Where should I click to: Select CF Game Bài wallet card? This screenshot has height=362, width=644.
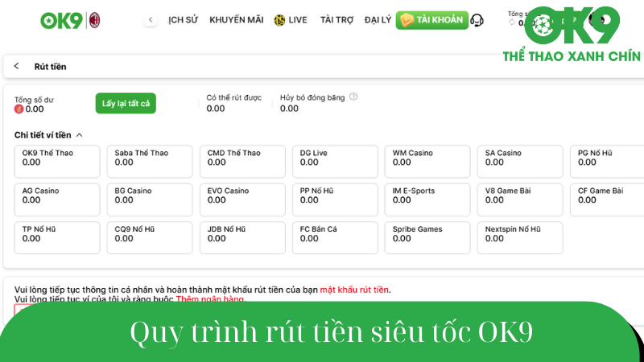point(607,200)
